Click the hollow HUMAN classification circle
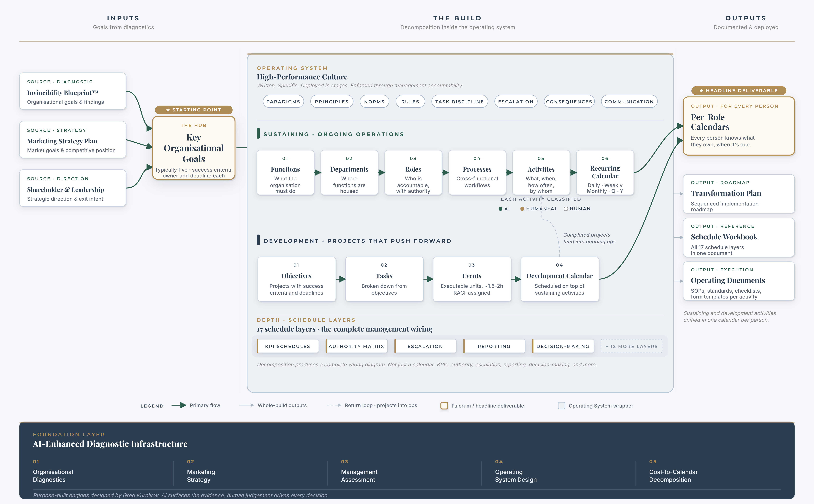The height and width of the screenshot is (504, 814). click(x=566, y=209)
